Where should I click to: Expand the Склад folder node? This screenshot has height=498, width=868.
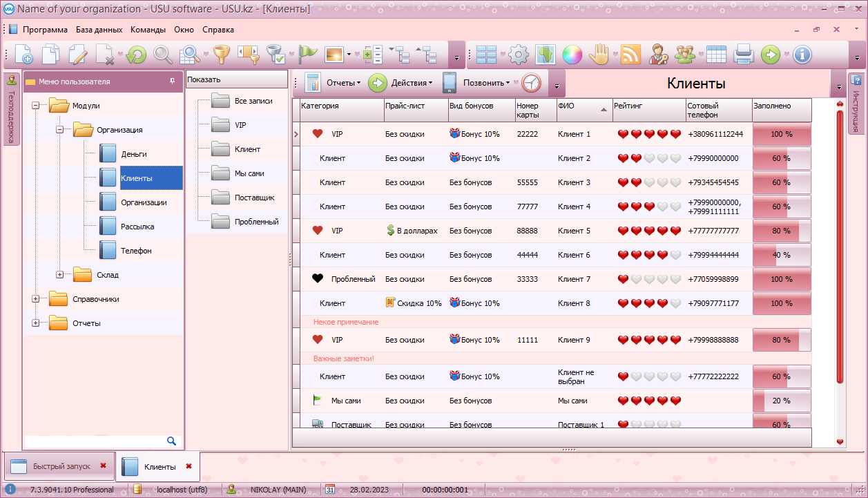click(x=60, y=275)
